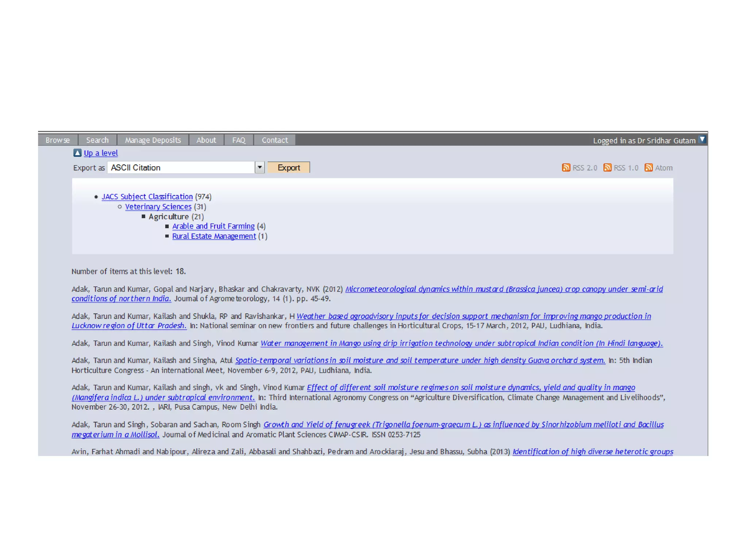The image size is (747, 560).
Task: Open Veterinary Sciences category link
Action: tap(158, 207)
